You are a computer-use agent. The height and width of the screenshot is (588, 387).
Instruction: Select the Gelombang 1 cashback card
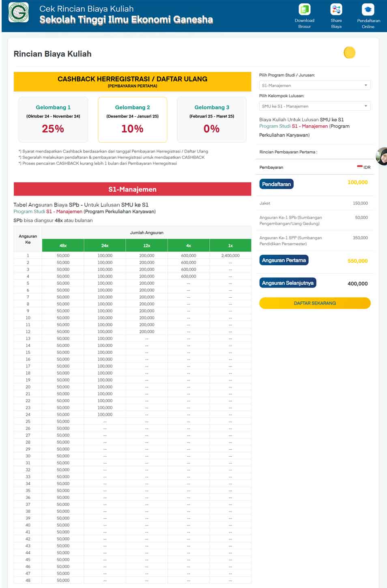click(53, 120)
